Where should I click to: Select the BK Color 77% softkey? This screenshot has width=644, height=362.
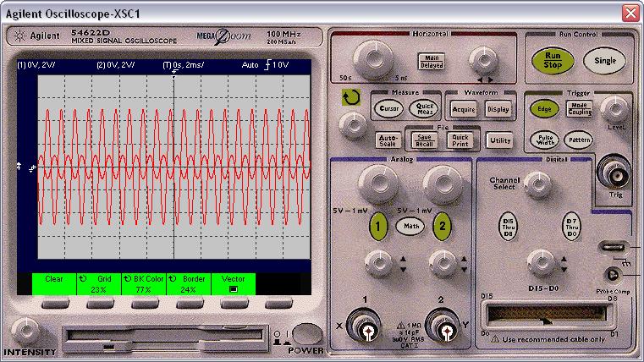[144, 284]
